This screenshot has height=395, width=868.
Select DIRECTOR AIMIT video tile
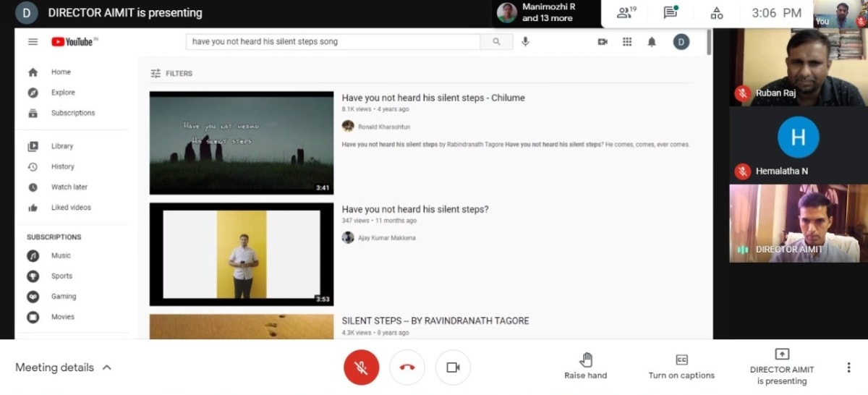(x=799, y=223)
